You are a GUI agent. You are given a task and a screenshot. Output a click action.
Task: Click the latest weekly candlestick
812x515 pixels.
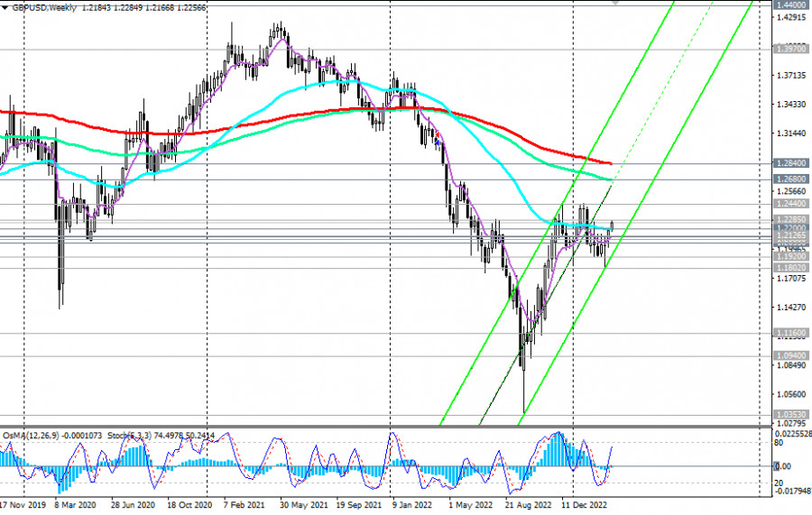(x=613, y=225)
